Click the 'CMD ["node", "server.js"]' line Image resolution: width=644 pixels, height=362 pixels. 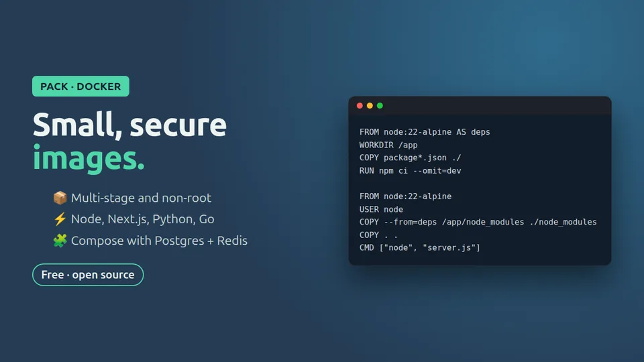[x=420, y=248]
